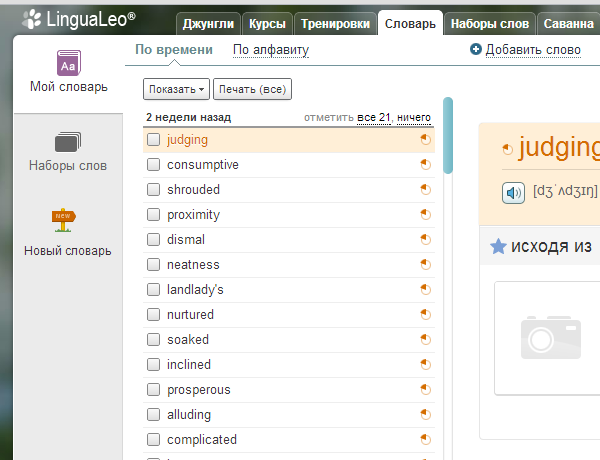
Task: Open the word sets cards icon
Action: tap(68, 142)
